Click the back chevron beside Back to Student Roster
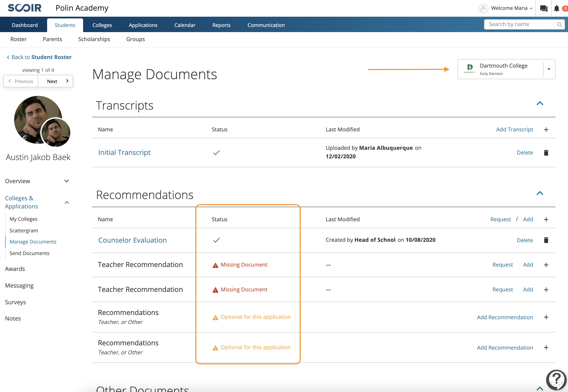The image size is (568, 392). point(8,57)
